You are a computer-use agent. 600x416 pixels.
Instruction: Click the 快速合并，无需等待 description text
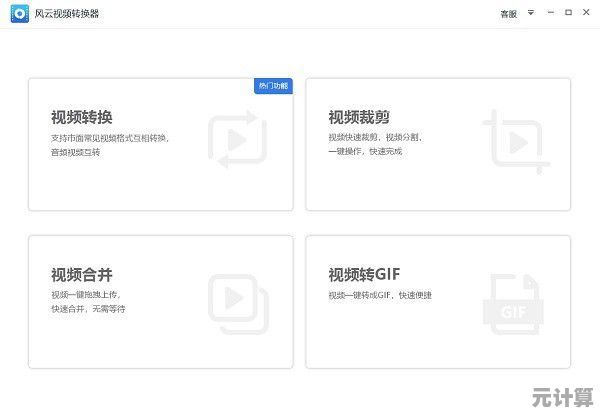(x=88, y=309)
